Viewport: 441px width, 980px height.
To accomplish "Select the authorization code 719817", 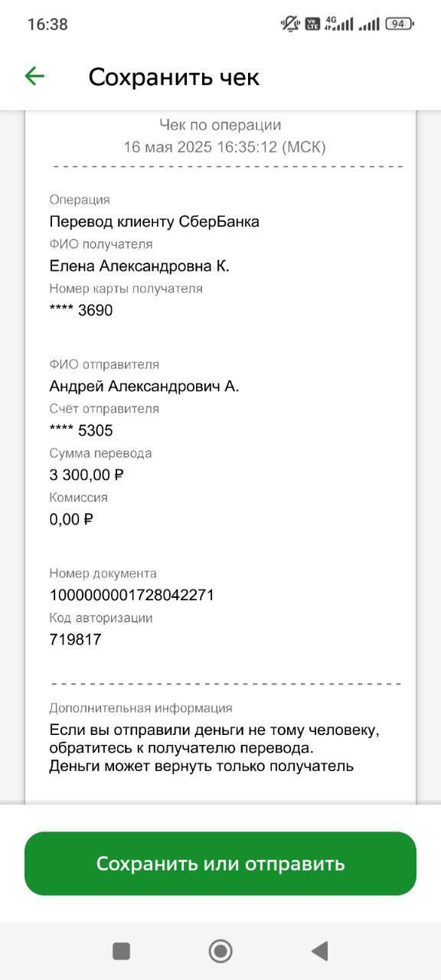I will 75,639.
